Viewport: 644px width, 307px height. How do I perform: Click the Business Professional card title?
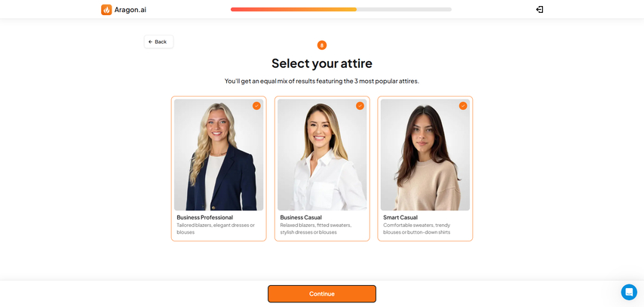205,217
